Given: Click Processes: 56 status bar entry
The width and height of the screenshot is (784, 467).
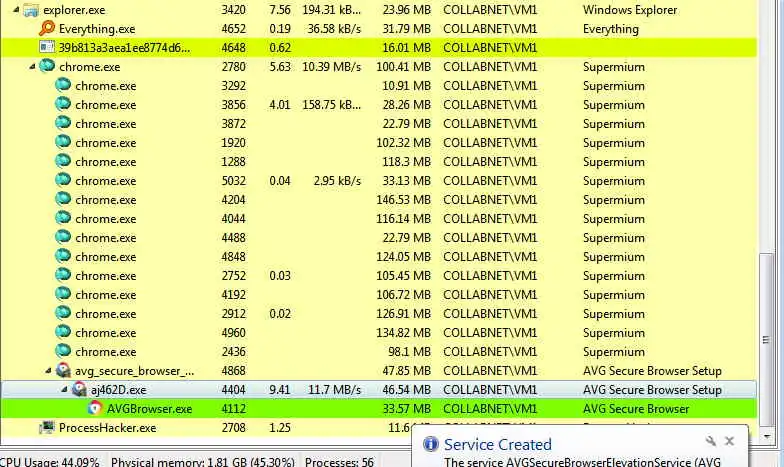Looking at the screenshot, I should coord(340,462).
